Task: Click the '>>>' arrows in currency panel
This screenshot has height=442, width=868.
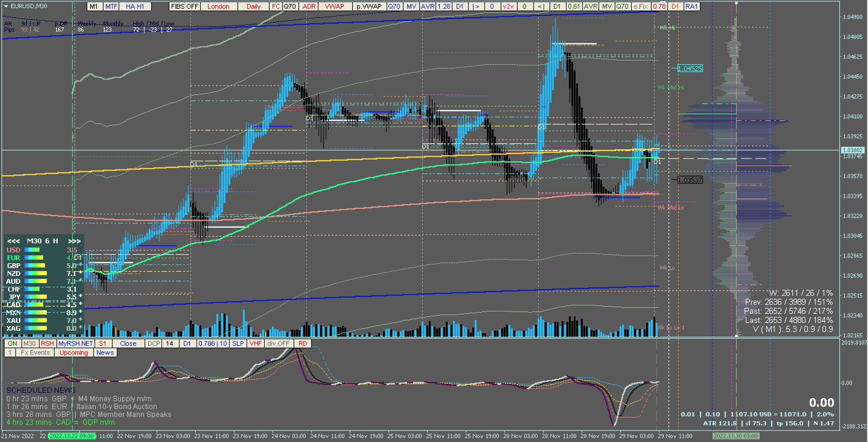Action: pos(74,241)
